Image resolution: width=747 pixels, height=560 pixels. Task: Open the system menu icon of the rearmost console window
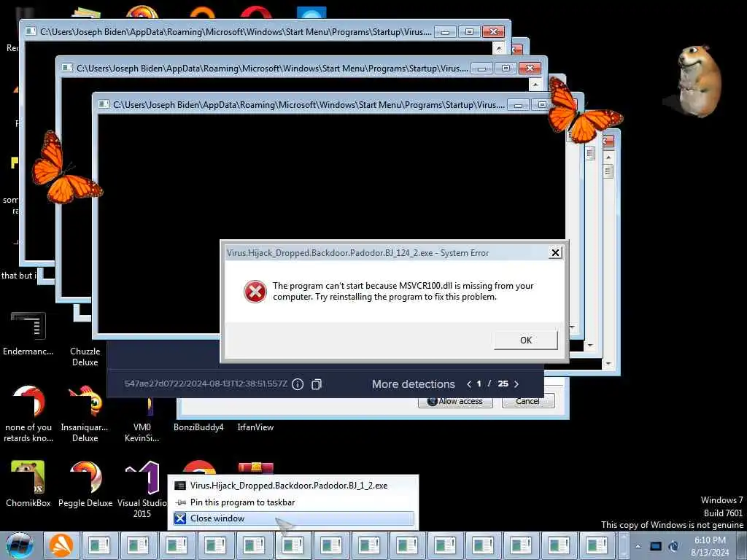31,31
